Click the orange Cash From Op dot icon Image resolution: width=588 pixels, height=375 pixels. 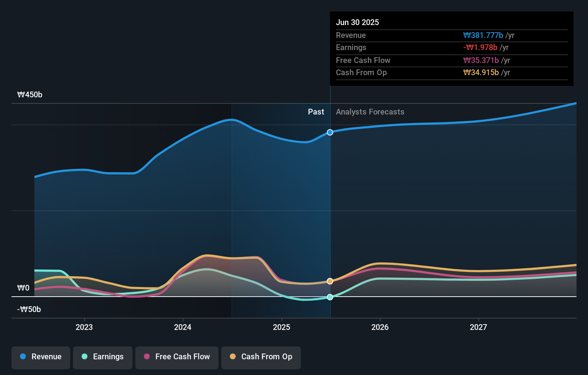(233, 357)
